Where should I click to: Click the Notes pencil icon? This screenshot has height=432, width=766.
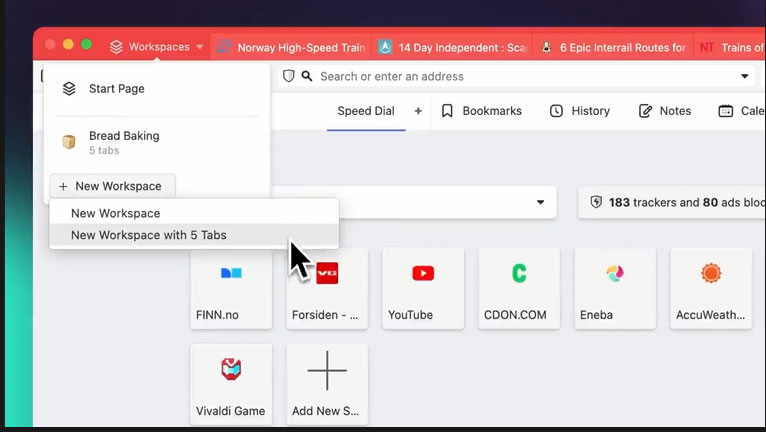tap(645, 111)
